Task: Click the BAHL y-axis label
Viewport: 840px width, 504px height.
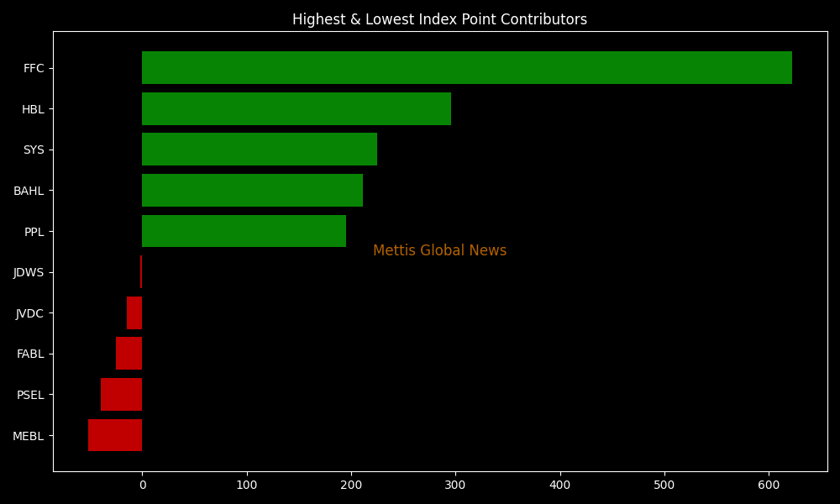Action: pyautogui.click(x=29, y=192)
